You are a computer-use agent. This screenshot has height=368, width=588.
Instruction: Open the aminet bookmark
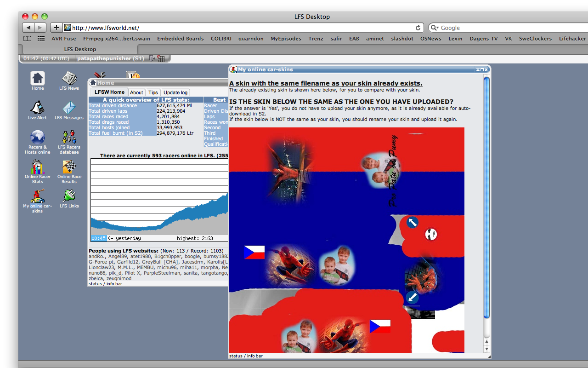point(375,39)
